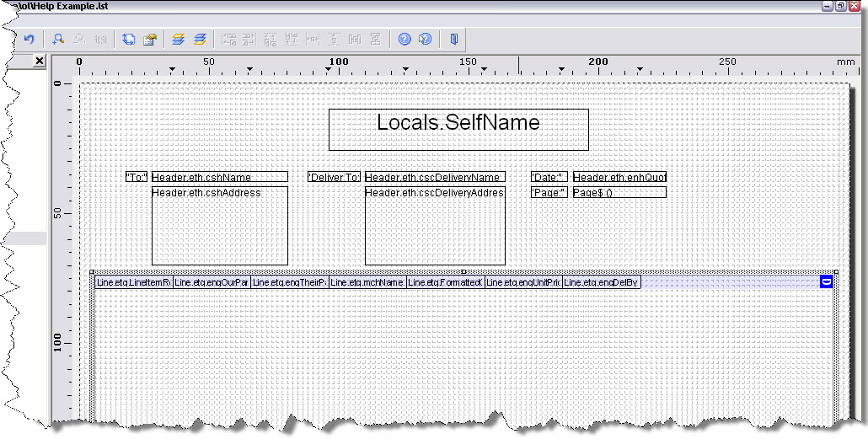Select the "Deliver To" label object
This screenshot has width=868, height=439.
click(335, 177)
